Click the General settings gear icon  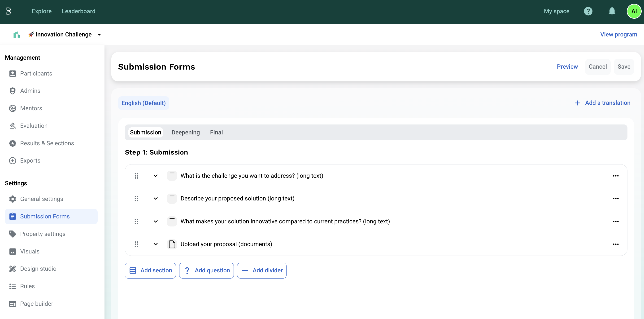coord(13,199)
